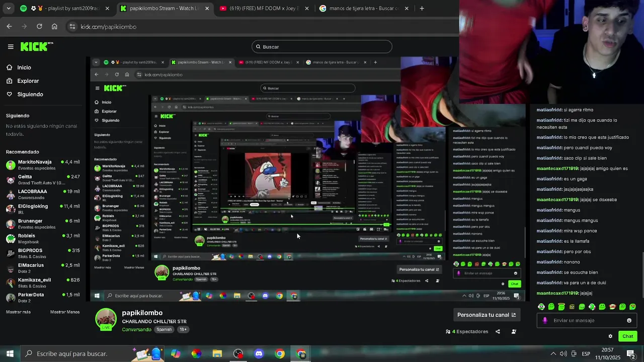Open the emoji picker in chat input

[x=629, y=320]
